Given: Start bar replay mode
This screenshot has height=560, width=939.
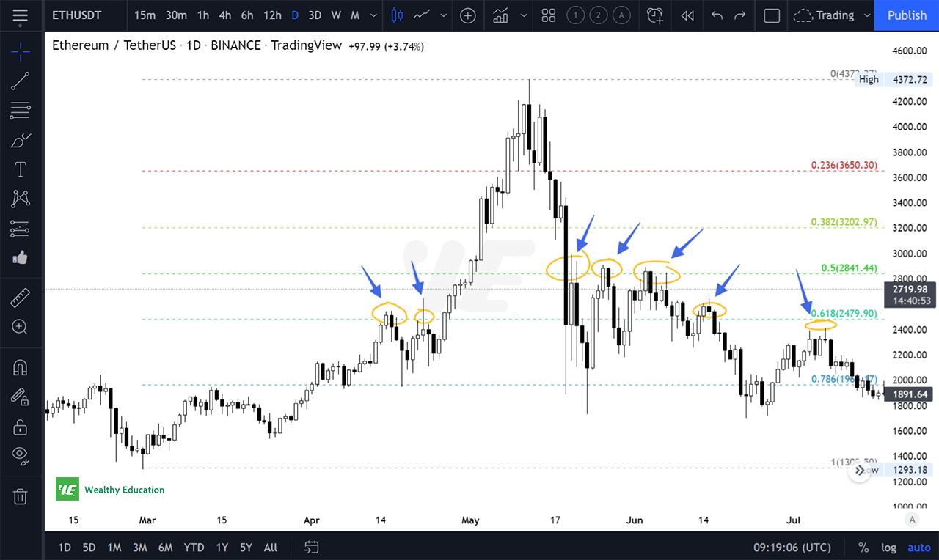Looking at the screenshot, I should (687, 15).
